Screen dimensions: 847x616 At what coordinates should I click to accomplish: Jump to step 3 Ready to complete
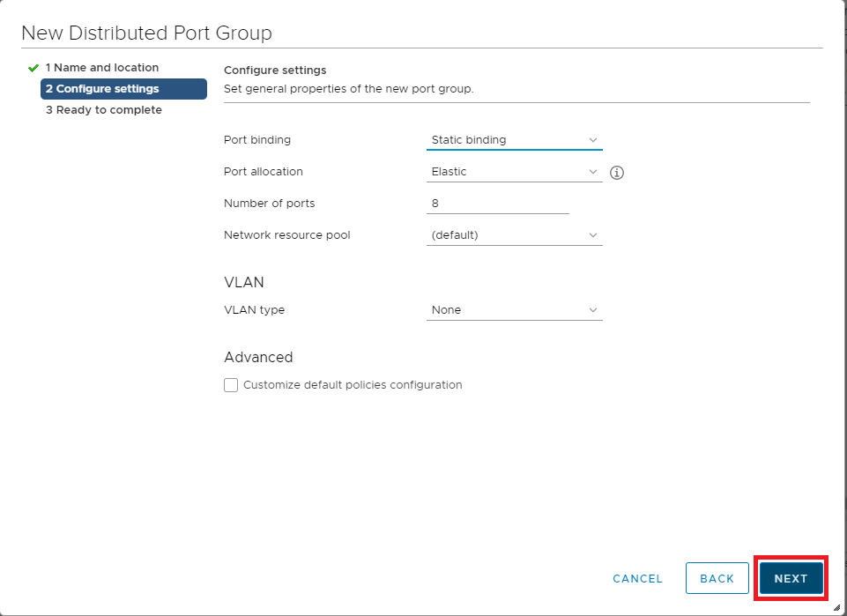[104, 110]
